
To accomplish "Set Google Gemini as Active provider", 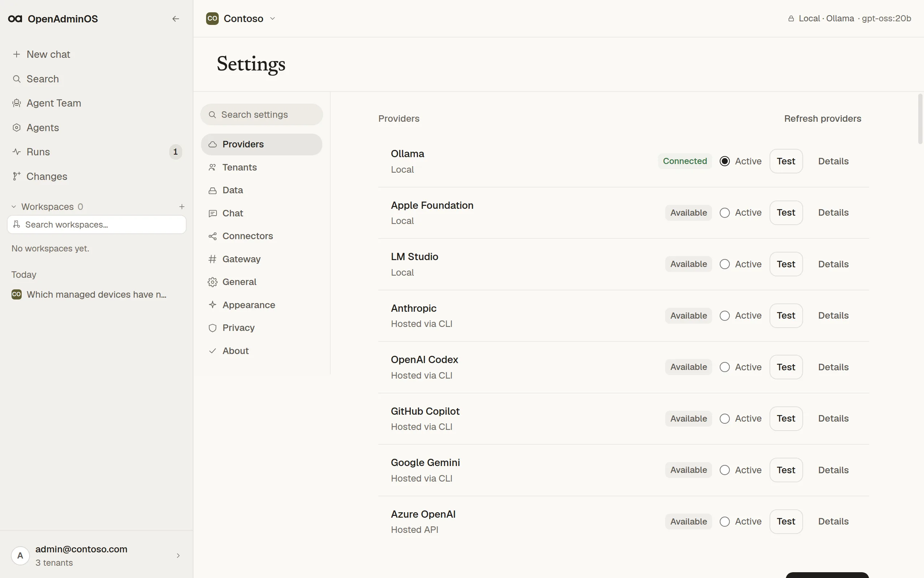I will click(x=724, y=470).
